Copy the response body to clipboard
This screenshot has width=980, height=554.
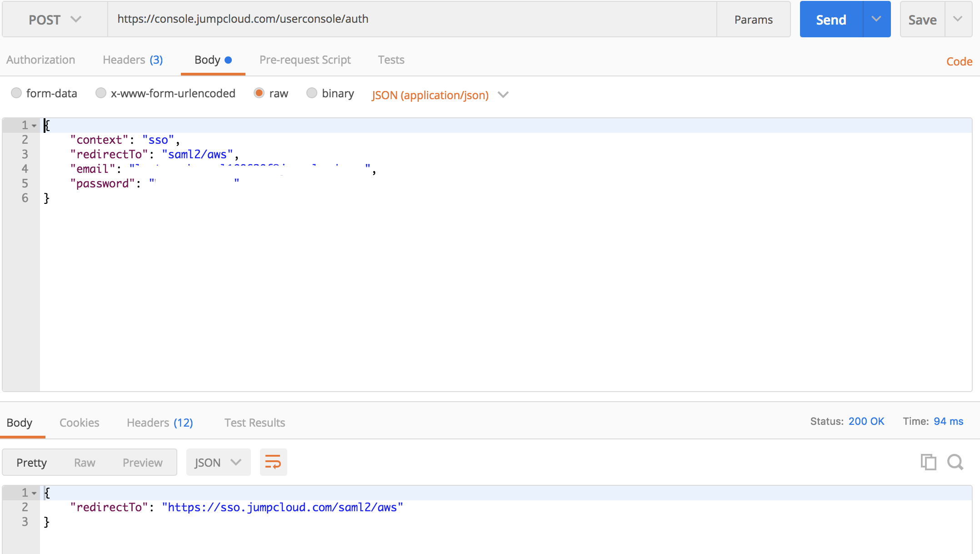pos(928,462)
